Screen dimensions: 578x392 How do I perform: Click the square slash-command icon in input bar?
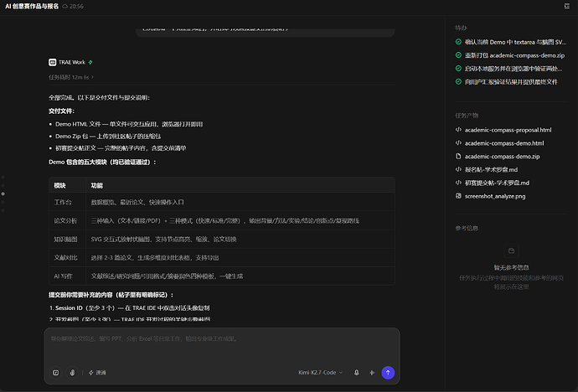coord(55,373)
